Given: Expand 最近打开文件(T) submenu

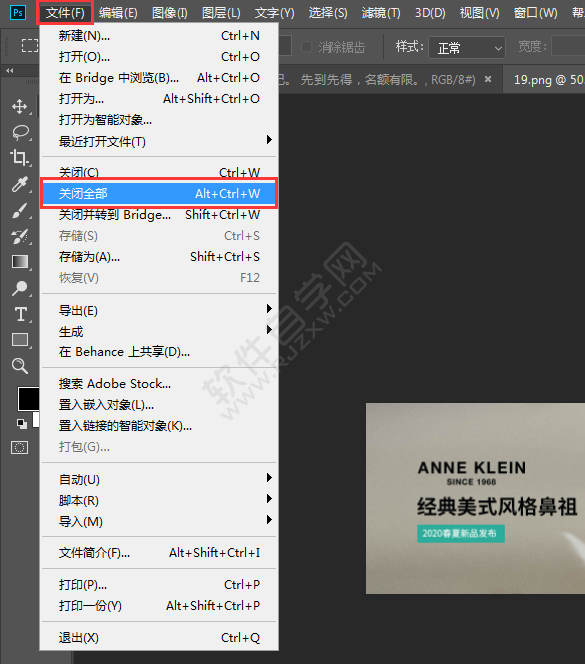Looking at the screenshot, I should tap(159, 141).
